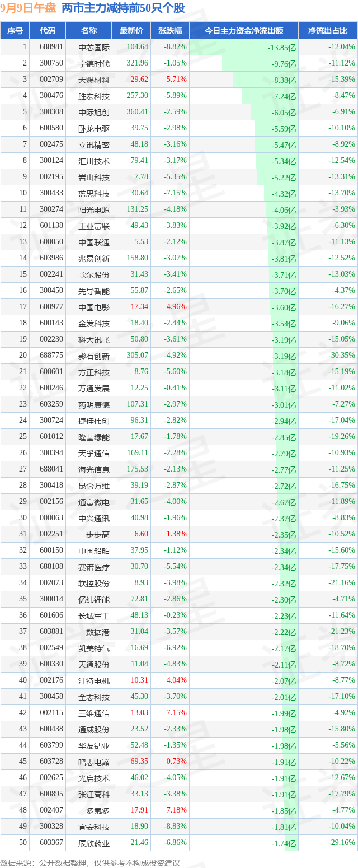Click 先导智能 price 55.87
This screenshot has width=358, height=868.
click(139, 291)
